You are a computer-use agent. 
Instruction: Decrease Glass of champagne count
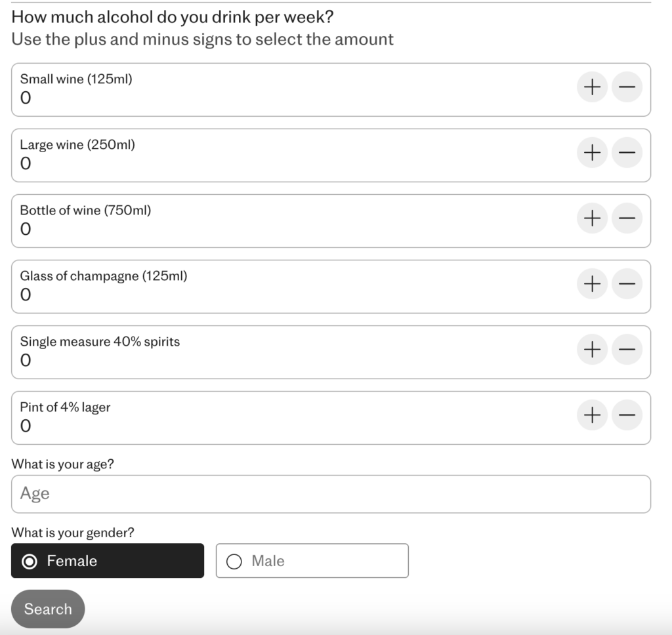627,284
